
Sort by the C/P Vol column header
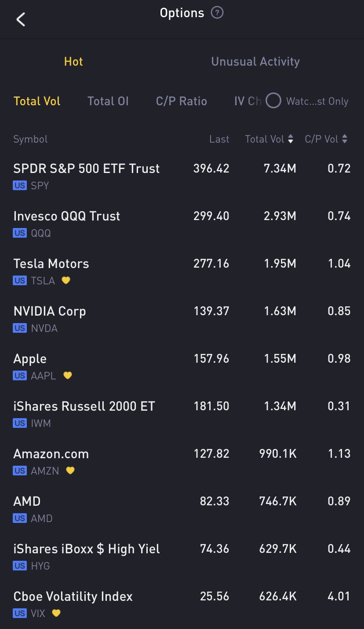pos(326,139)
